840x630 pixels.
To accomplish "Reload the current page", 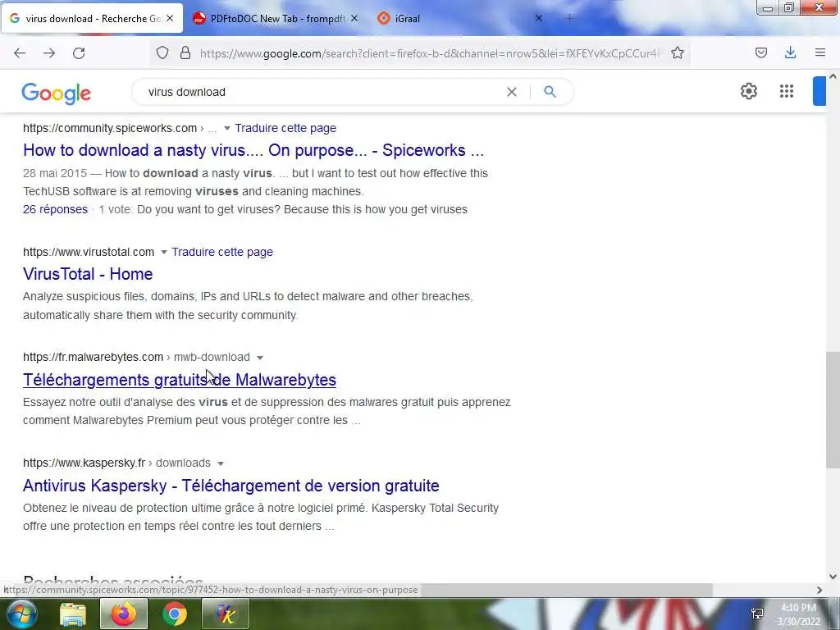I will tap(79, 53).
